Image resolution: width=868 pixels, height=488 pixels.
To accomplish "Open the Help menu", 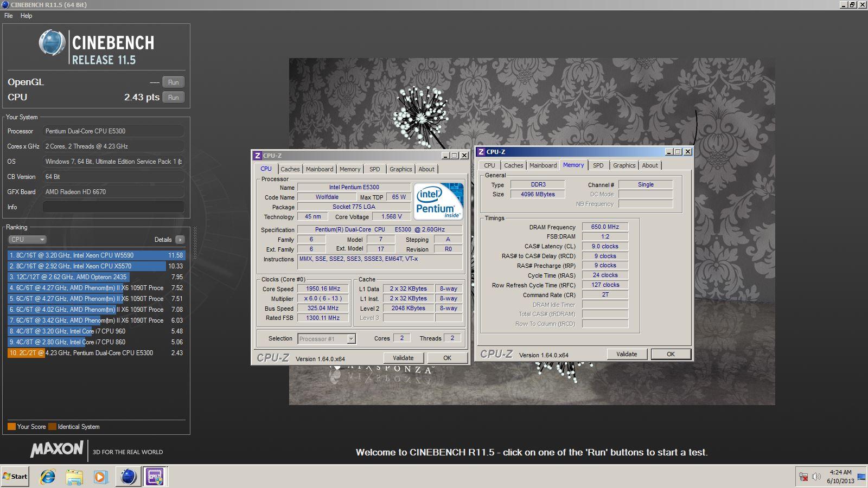I will tap(26, 16).
